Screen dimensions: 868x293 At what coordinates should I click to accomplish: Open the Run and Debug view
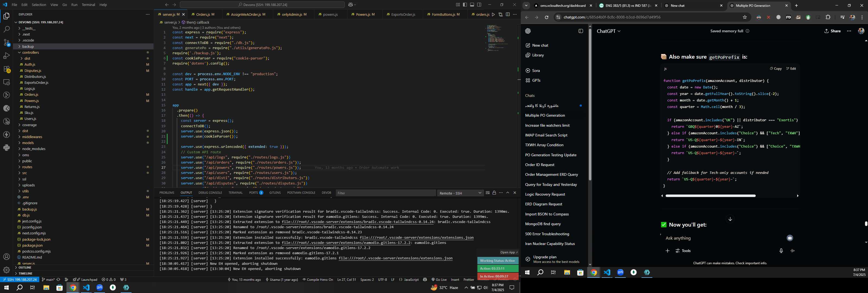tap(7, 56)
